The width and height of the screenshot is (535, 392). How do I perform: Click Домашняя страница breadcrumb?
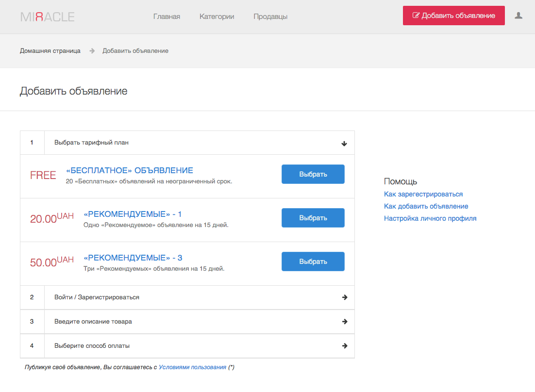50,50
